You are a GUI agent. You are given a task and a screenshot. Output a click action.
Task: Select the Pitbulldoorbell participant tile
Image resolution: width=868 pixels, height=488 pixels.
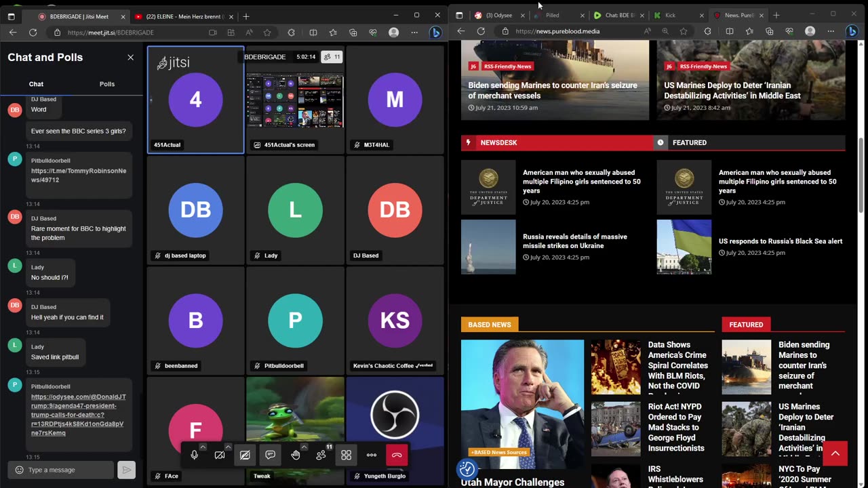coord(295,320)
